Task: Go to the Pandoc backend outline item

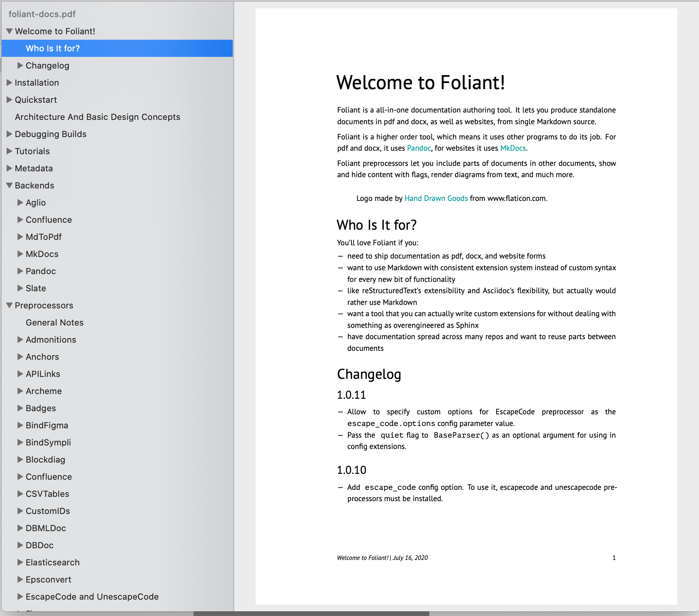Action: coord(41,271)
